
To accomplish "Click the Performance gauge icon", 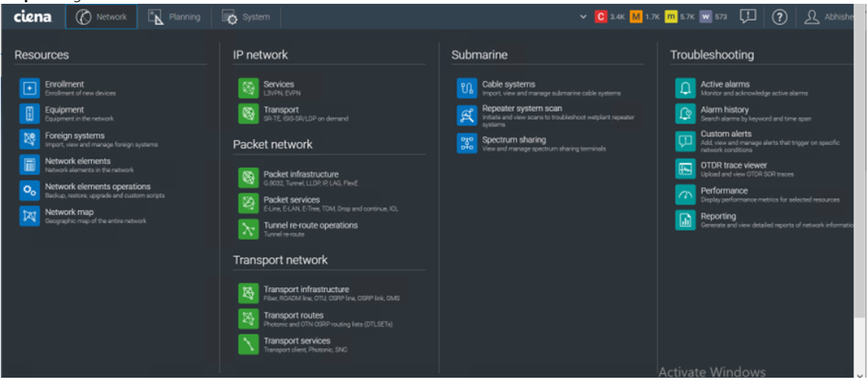I will tap(685, 194).
